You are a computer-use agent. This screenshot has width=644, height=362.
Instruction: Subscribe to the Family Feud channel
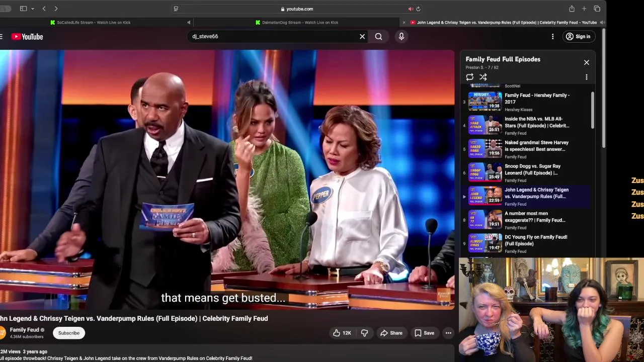tap(69, 333)
